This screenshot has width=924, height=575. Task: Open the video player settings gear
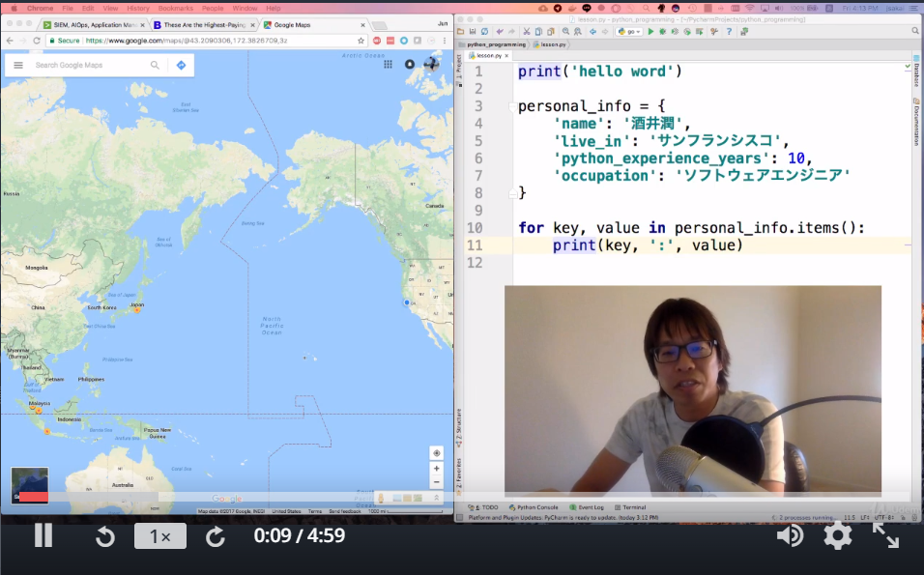click(837, 535)
